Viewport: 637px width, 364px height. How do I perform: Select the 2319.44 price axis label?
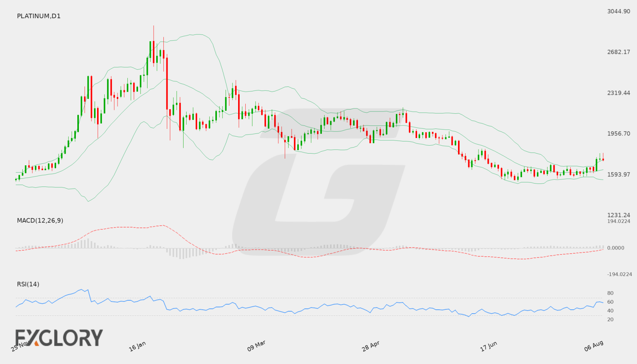click(618, 93)
